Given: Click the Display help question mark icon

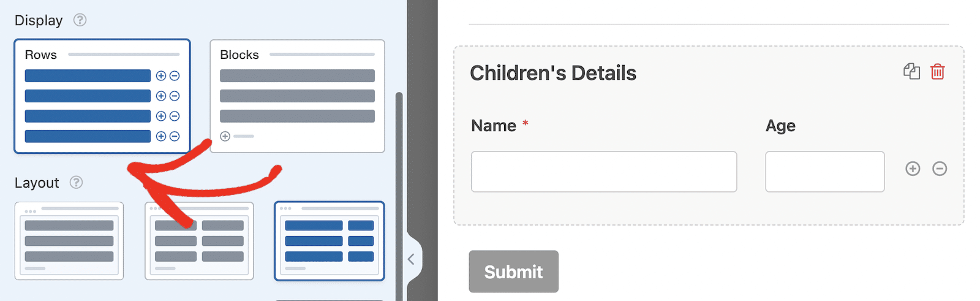Looking at the screenshot, I should point(80,20).
